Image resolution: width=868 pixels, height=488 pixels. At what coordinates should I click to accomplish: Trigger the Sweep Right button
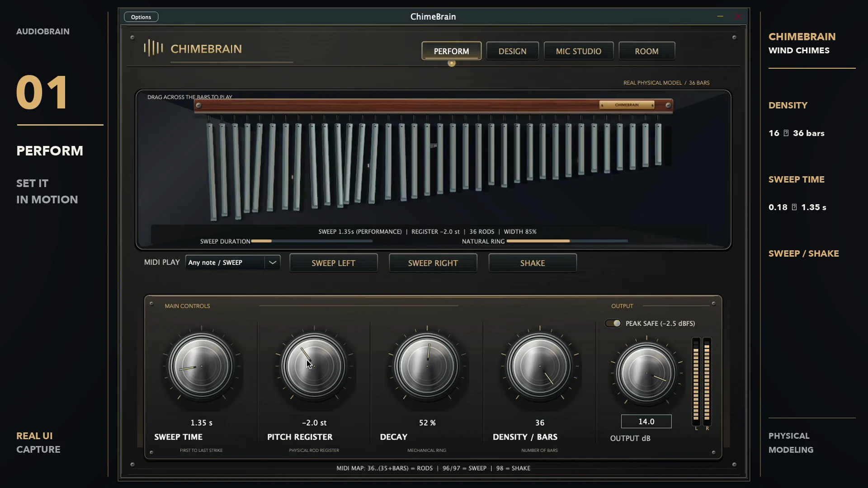click(x=433, y=263)
